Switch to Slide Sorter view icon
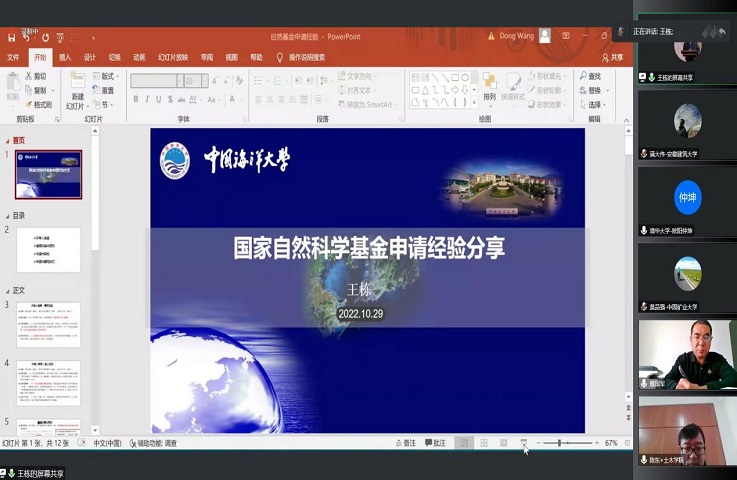 pyautogui.click(x=484, y=443)
